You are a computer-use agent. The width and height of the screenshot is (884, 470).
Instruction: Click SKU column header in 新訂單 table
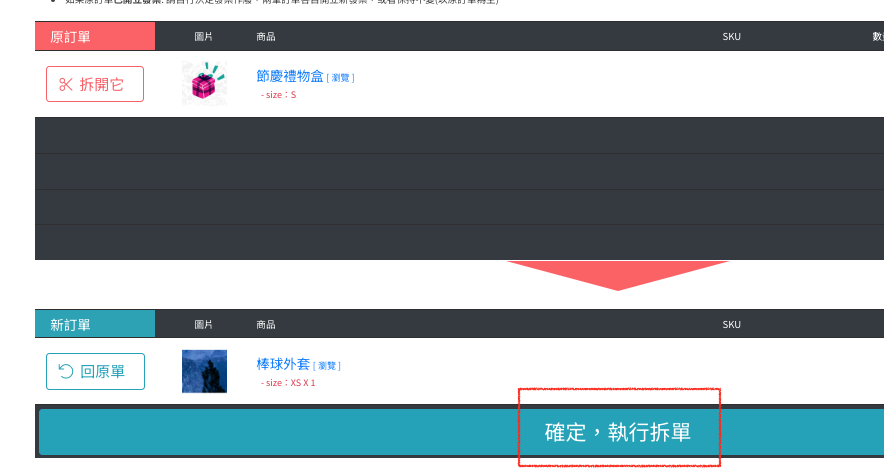(x=731, y=325)
